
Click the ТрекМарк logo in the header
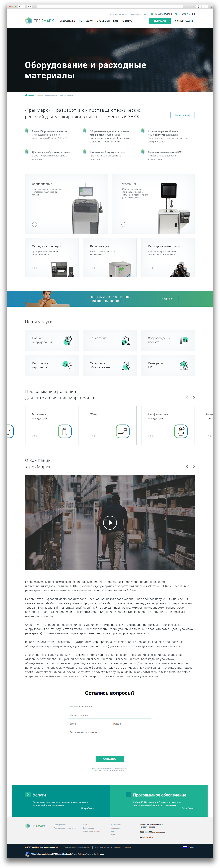coord(39,21)
